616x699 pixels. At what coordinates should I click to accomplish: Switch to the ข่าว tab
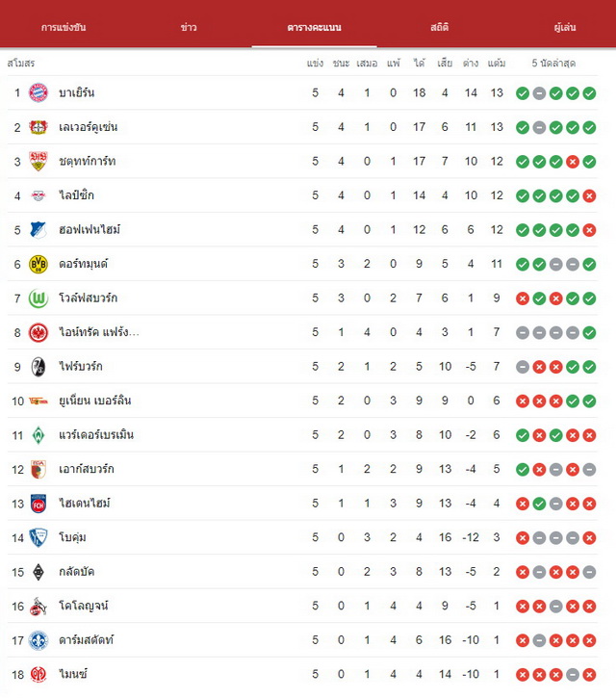click(189, 27)
